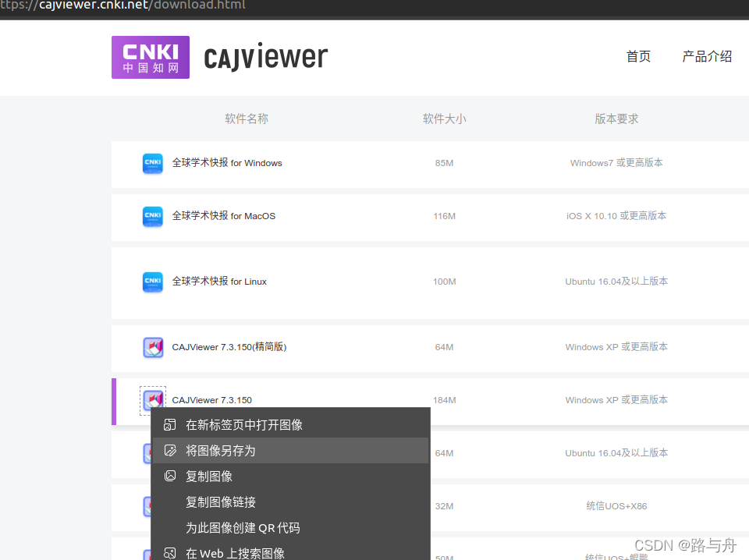Click the CAJViewer 7.3.150 download name

(211, 400)
